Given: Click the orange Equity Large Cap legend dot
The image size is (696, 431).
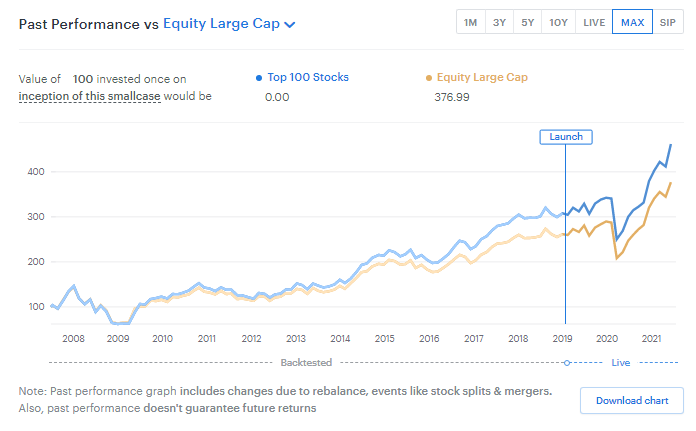Looking at the screenshot, I should point(429,78).
